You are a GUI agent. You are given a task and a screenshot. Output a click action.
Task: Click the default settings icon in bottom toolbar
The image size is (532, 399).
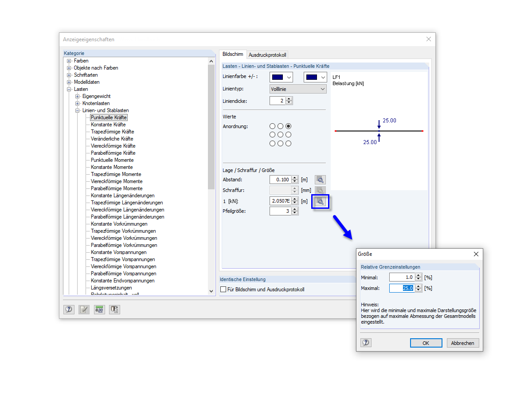(x=114, y=309)
